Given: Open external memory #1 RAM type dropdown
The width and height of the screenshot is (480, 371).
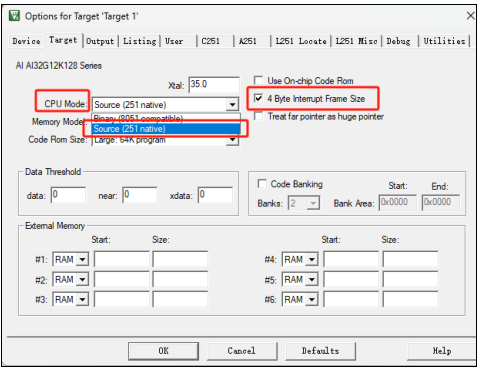Looking at the screenshot, I should [x=82, y=259].
